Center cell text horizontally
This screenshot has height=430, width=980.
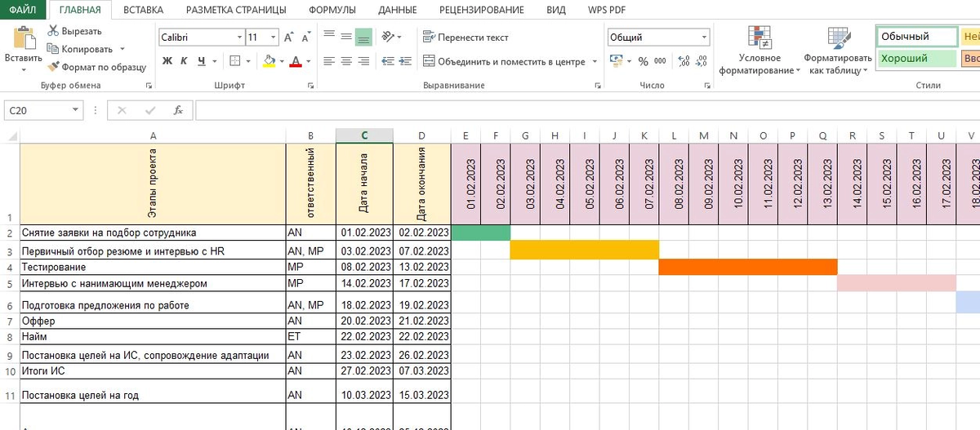[346, 61]
